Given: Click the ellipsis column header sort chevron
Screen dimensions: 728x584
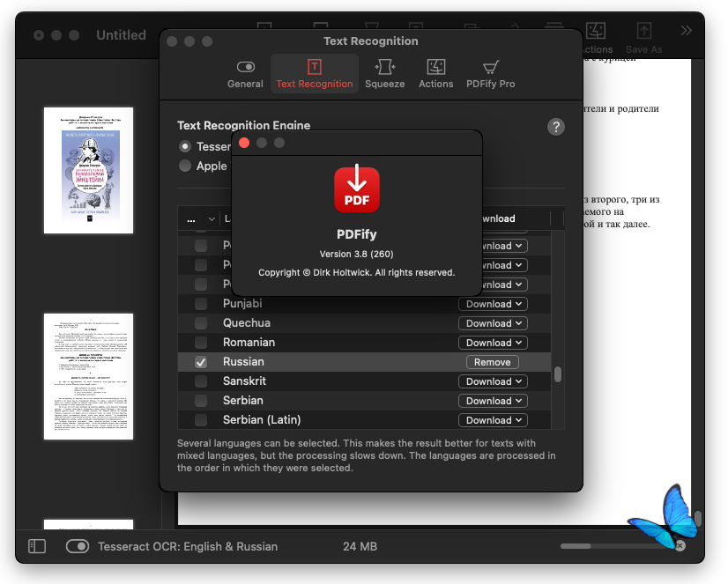Looking at the screenshot, I should pyautogui.click(x=212, y=219).
